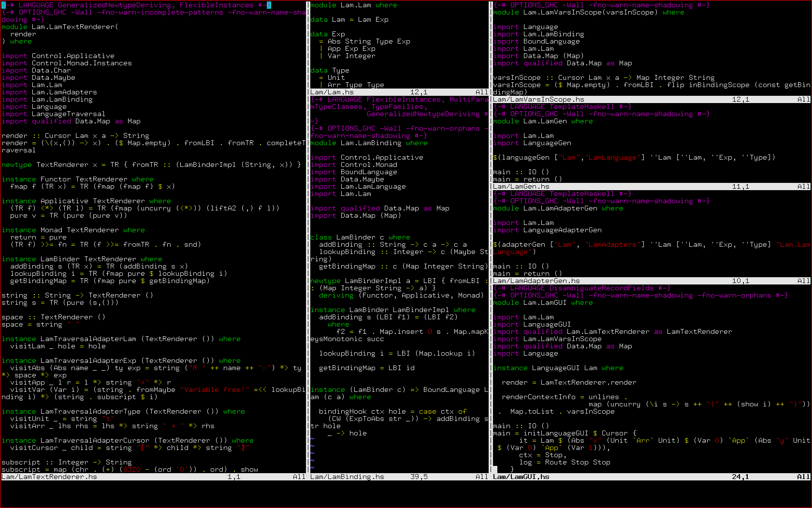Click 'import Control.Monad.Instances' in the left pane

[x=67, y=63]
